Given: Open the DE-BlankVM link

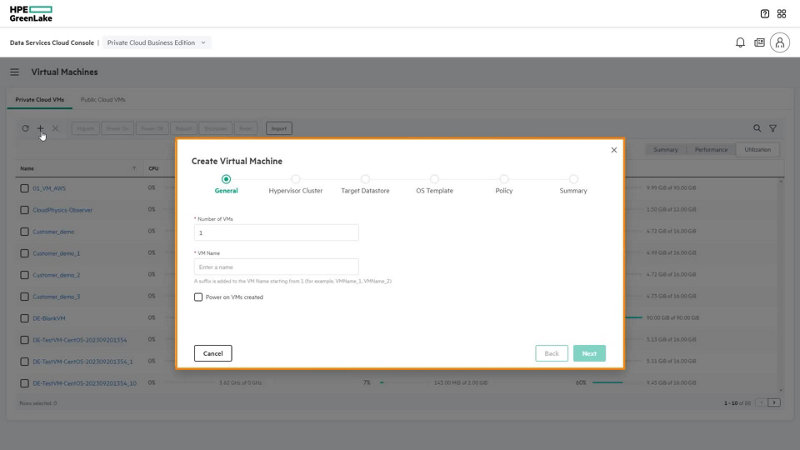Looking at the screenshot, I should pyautogui.click(x=48, y=318).
